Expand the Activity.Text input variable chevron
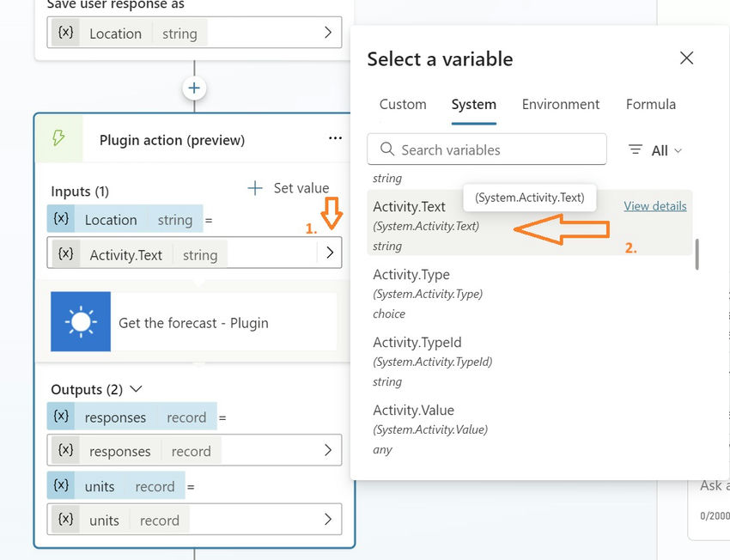The image size is (730, 560). click(329, 254)
